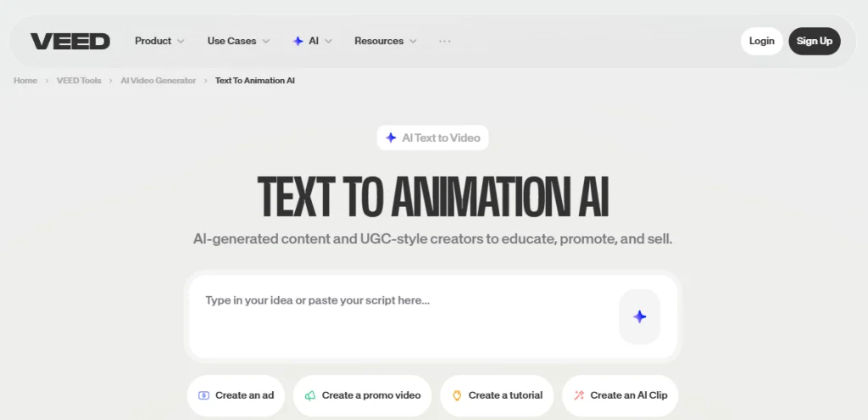Select the Create an AI Clip option

click(x=620, y=395)
